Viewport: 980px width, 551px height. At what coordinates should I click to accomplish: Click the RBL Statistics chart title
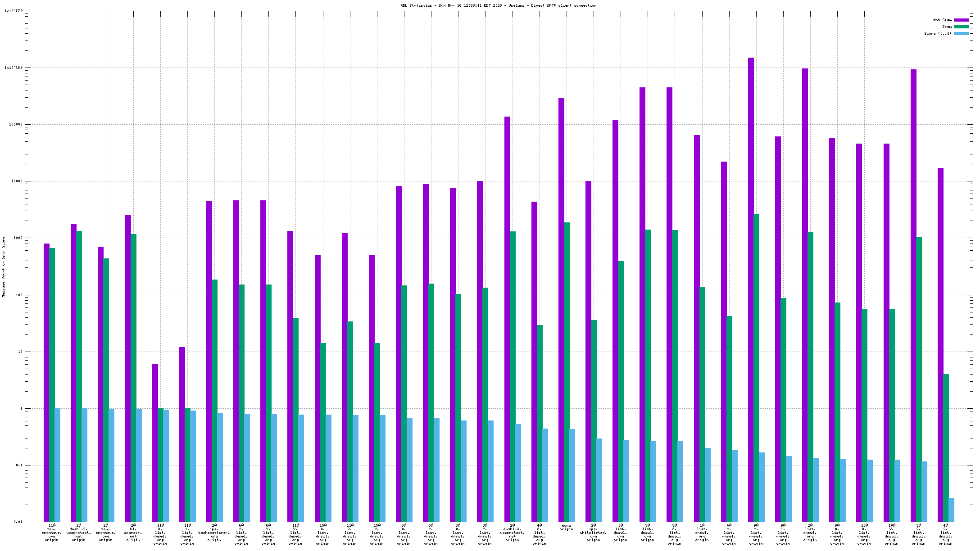[x=498, y=5]
